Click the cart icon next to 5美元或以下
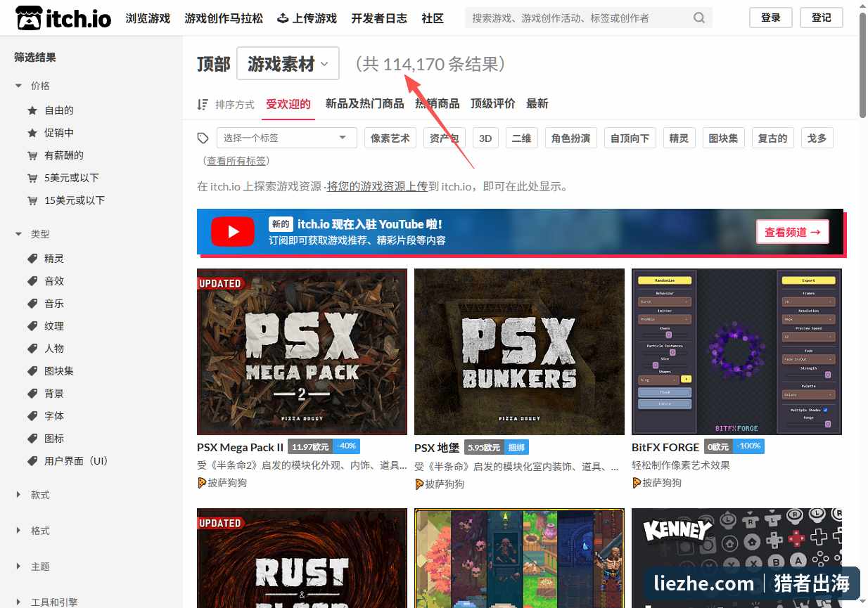Screen dimensions: 868x608 (x=32, y=178)
